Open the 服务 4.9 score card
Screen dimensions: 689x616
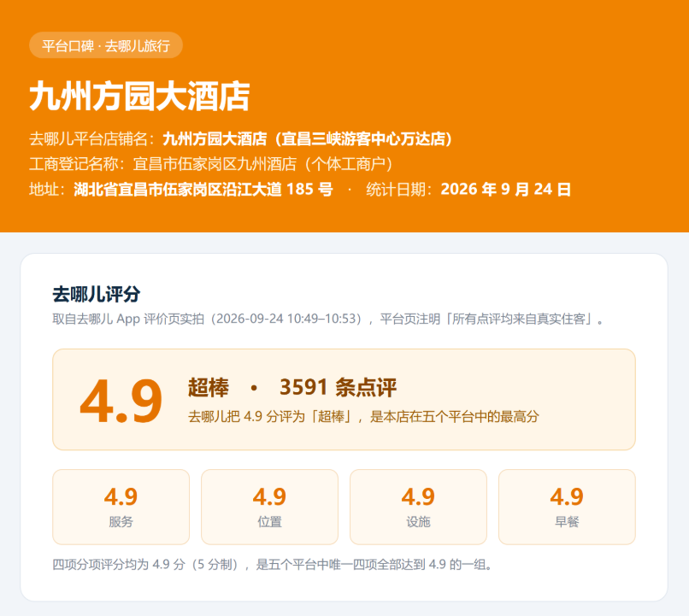coord(121,507)
